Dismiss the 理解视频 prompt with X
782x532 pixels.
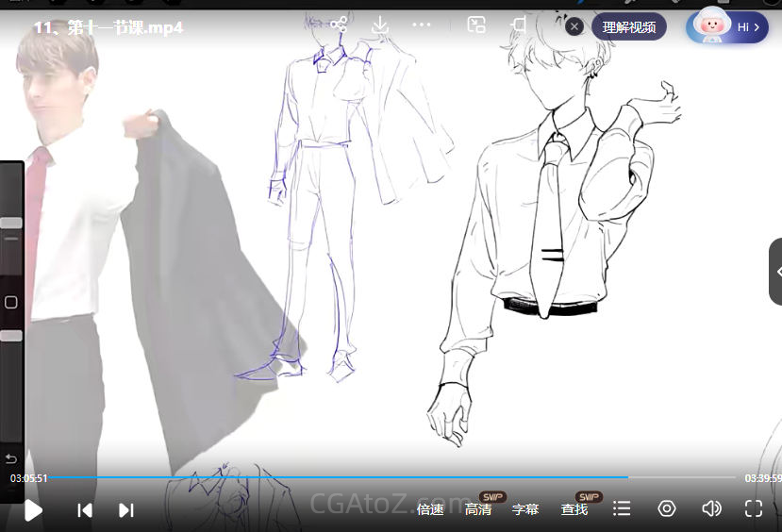pos(574,26)
